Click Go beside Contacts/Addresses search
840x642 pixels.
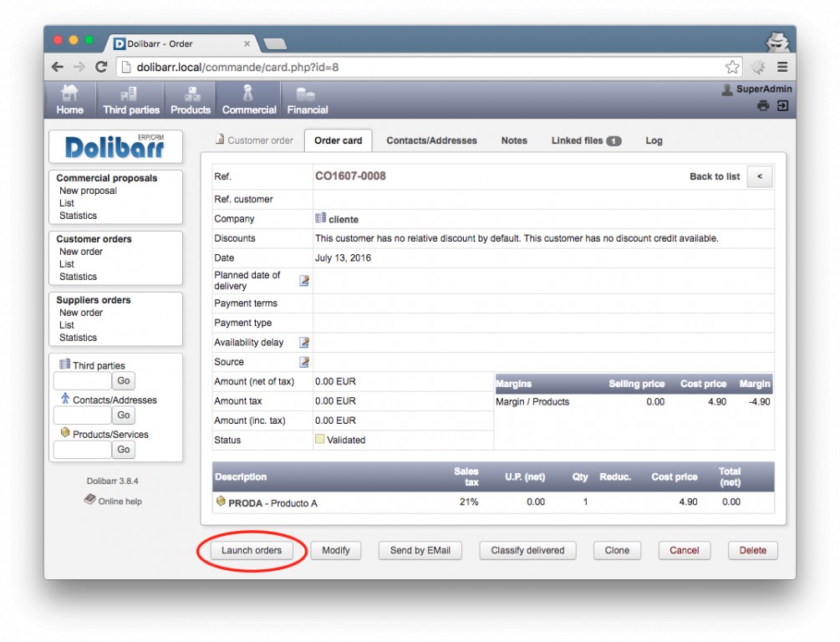[124, 415]
